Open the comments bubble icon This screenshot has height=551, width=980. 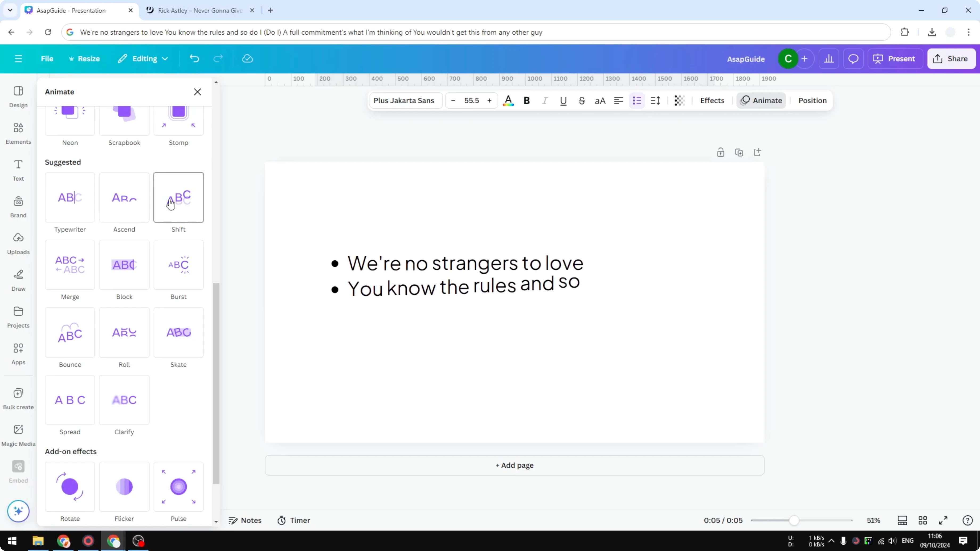853,59
